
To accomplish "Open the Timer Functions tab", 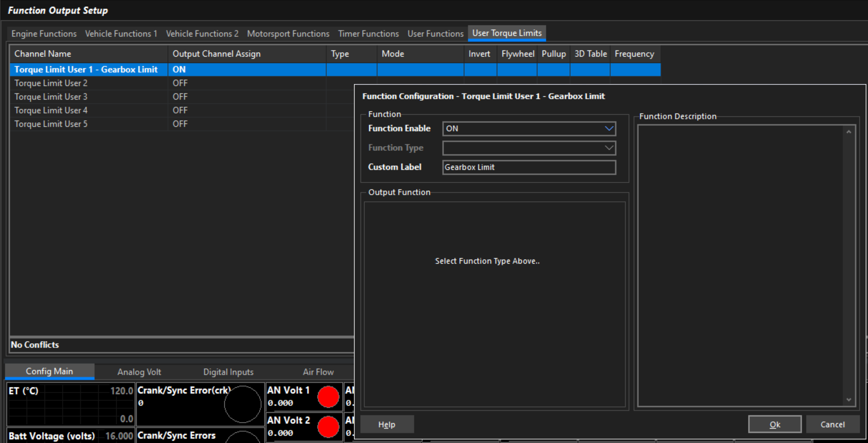I will click(x=368, y=34).
